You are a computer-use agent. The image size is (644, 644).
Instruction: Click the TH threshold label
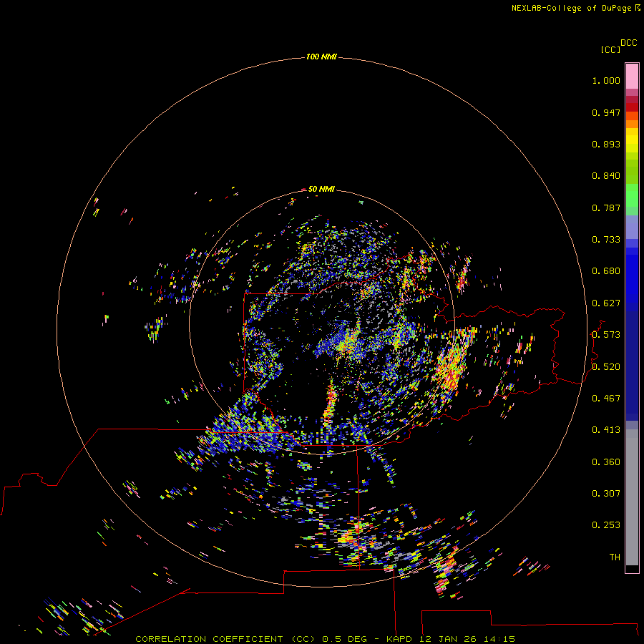[x=615, y=557]
